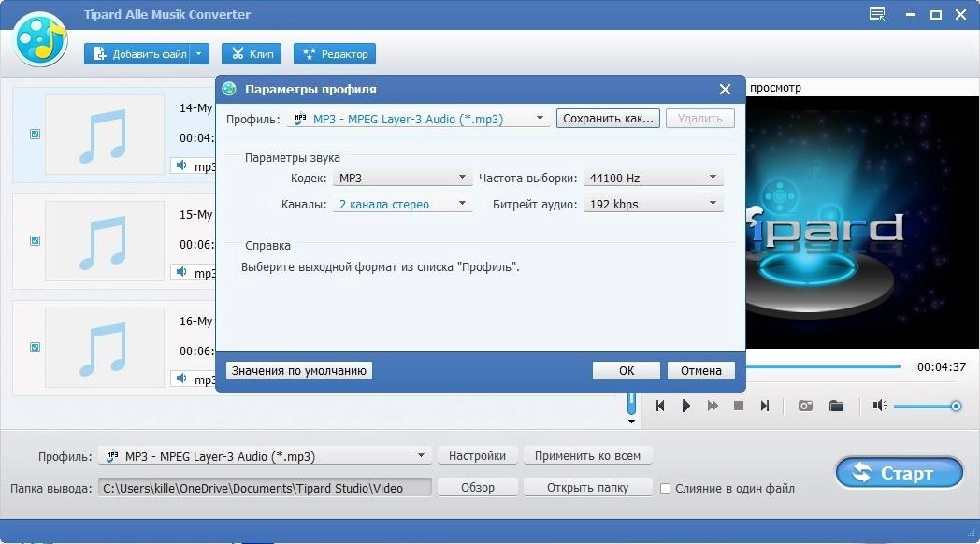Screen dimensions: 980x544
Task: Skip to the next track in player
Action: tap(765, 406)
